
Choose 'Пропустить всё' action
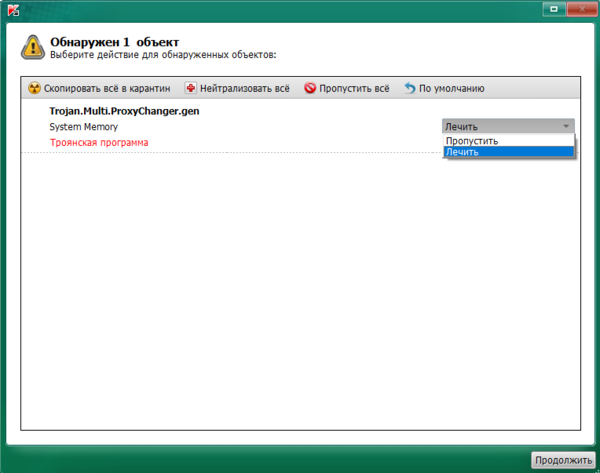click(347, 88)
